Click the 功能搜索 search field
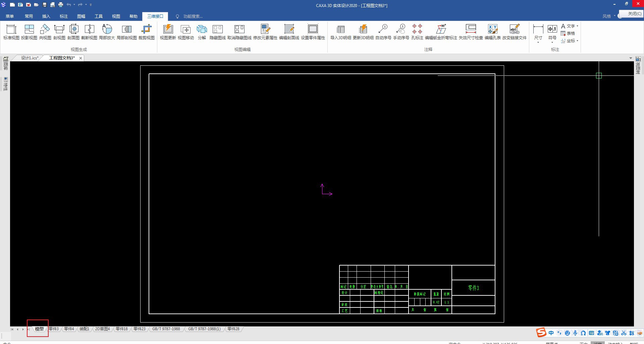Viewport: 644px width, 344px height. pos(193,16)
